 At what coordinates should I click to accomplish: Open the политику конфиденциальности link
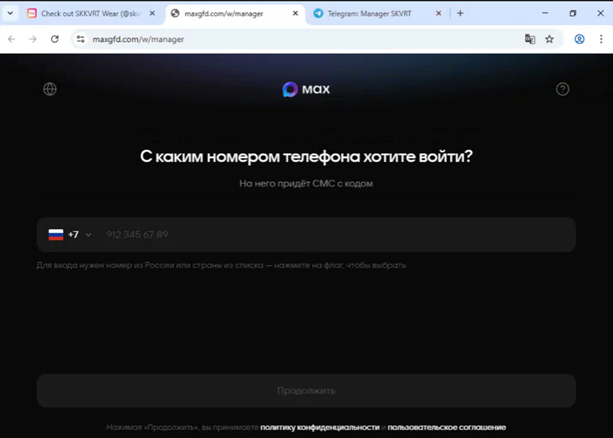coord(320,427)
